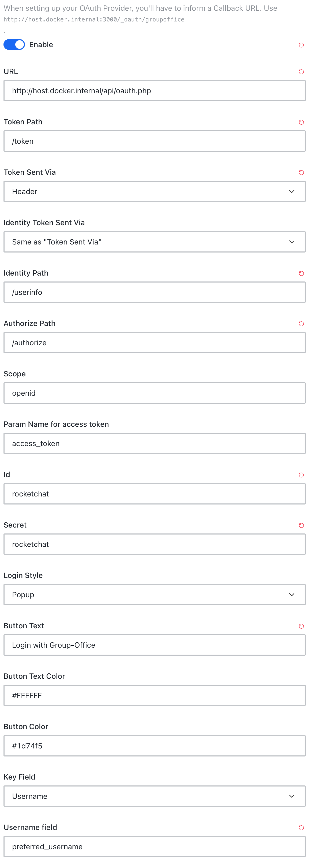Screen dimensions: 314x868
Task: Reset the Authorize Path setting
Action: pos(301,324)
